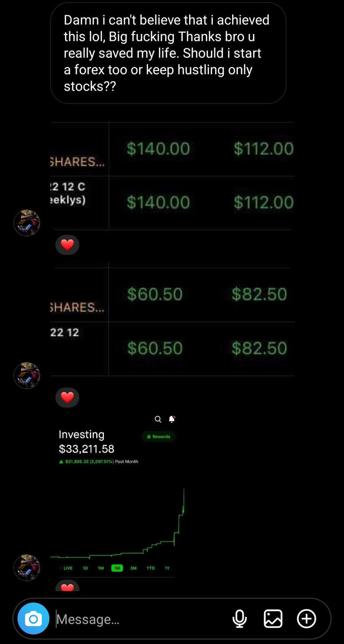Select the 1M chart range tab
The image size is (344, 644).
point(117,568)
